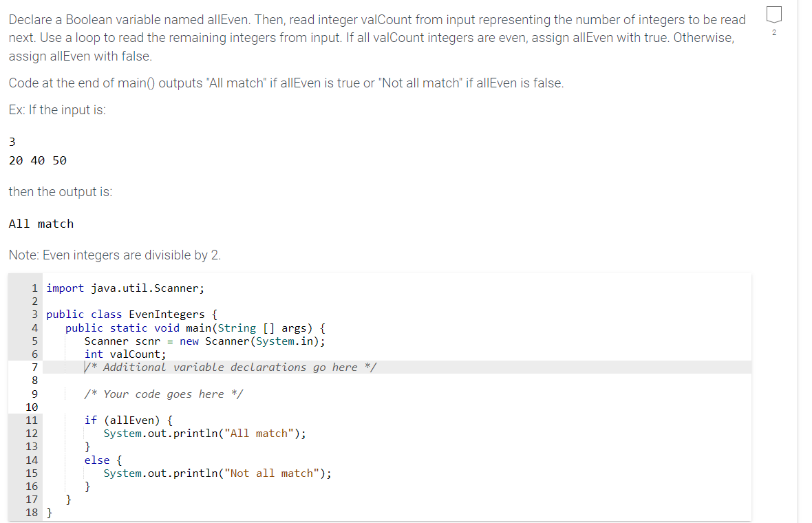Click the example input text 20 40 50
The width and height of the screenshot is (812, 523).
click(36, 160)
